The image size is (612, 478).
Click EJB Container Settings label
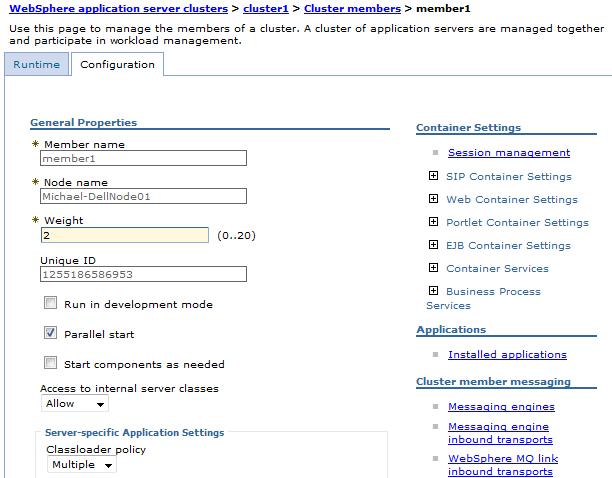point(509,246)
